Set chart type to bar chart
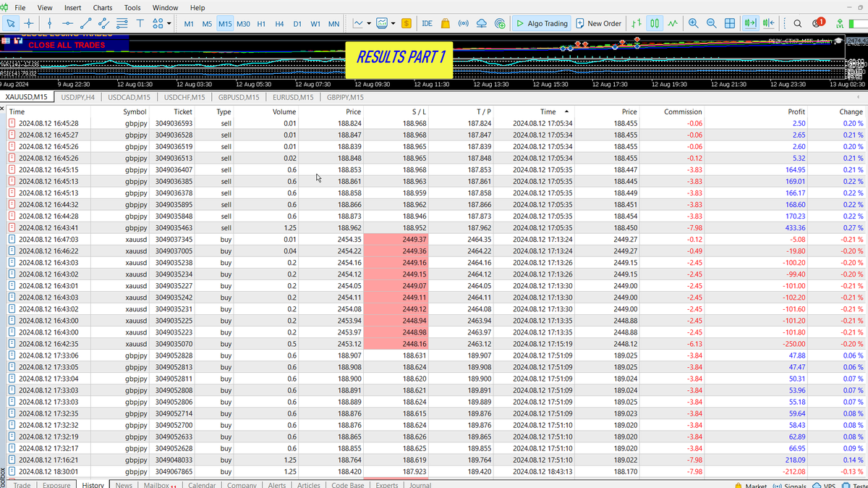The width and height of the screenshot is (868, 488). (x=637, y=23)
